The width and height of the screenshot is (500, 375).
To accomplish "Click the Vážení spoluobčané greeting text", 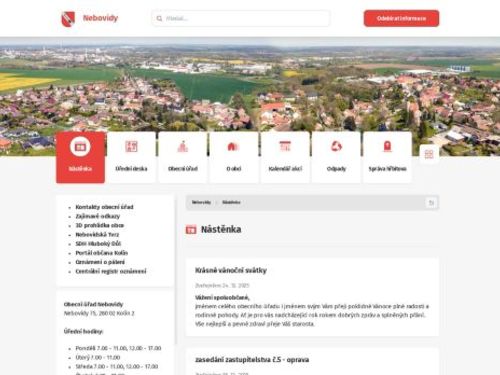I will [x=222, y=297].
